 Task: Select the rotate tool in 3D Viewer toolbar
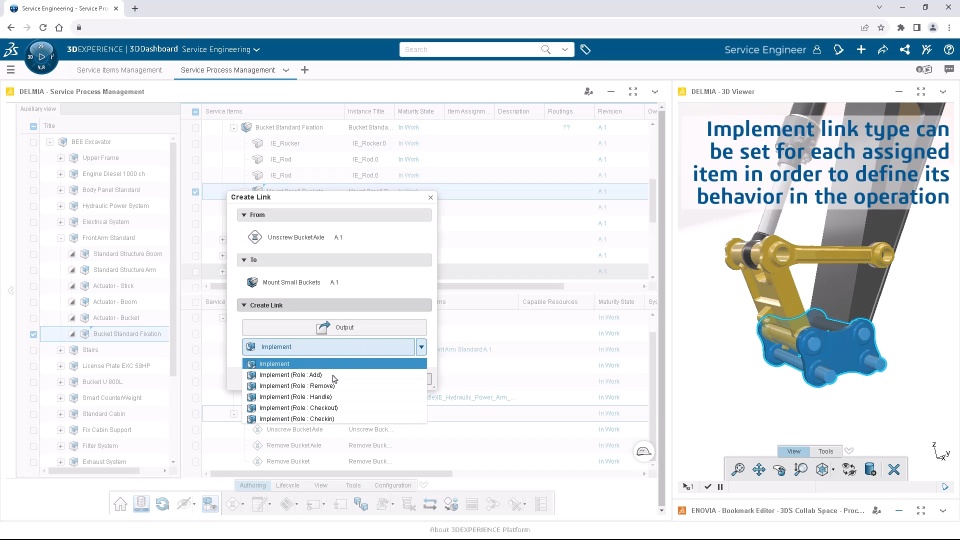(x=779, y=470)
